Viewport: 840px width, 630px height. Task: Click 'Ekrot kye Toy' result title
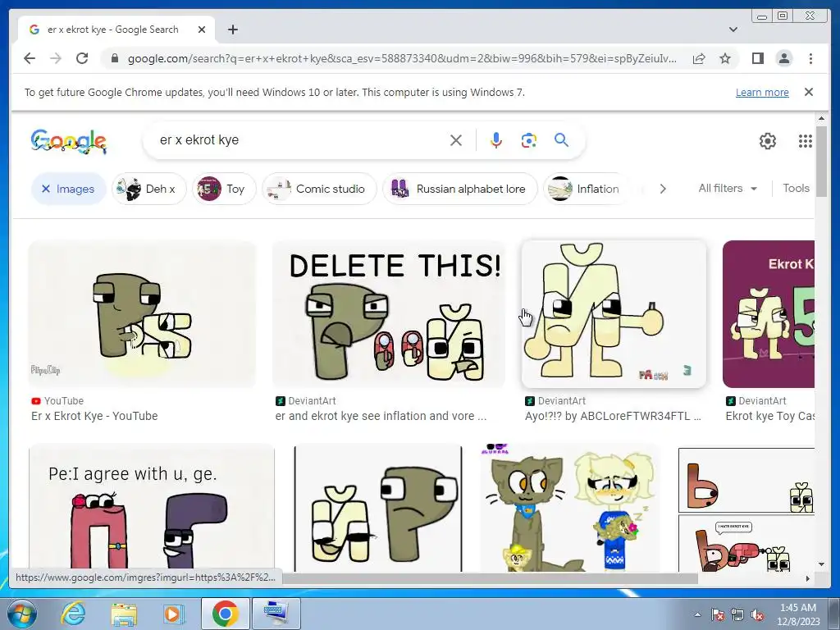coord(769,416)
